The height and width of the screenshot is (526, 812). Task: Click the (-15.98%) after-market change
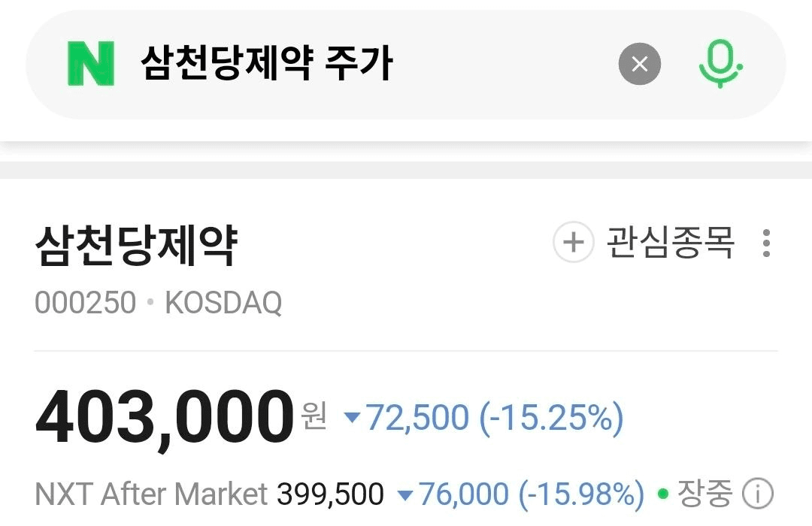[581, 494]
